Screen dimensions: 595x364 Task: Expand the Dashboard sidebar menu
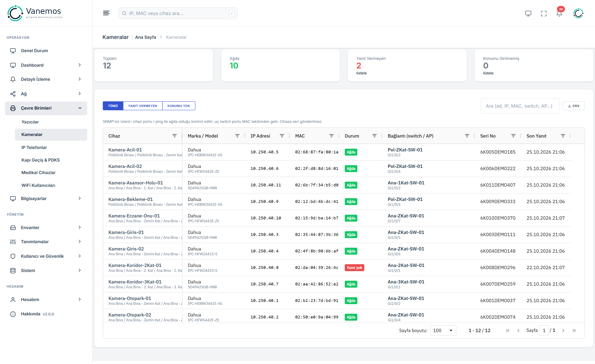(x=46, y=65)
